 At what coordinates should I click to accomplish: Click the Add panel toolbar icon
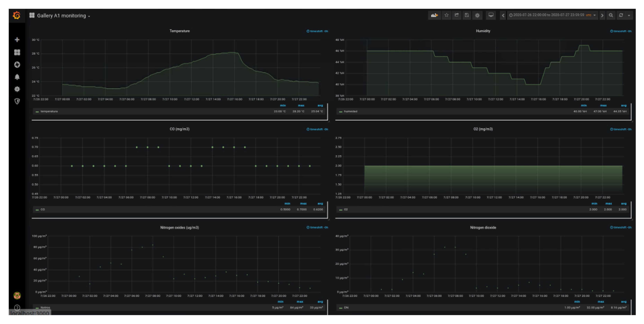pos(434,15)
